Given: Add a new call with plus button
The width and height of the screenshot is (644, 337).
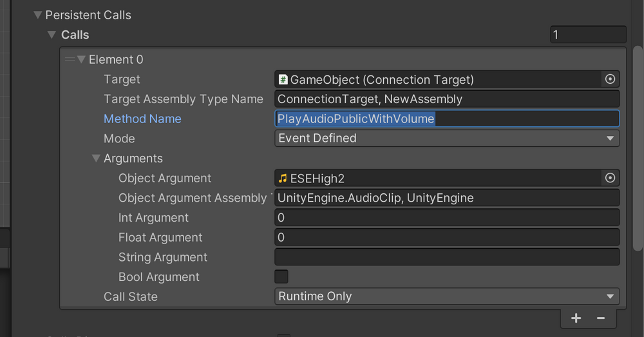Looking at the screenshot, I should 576,318.
